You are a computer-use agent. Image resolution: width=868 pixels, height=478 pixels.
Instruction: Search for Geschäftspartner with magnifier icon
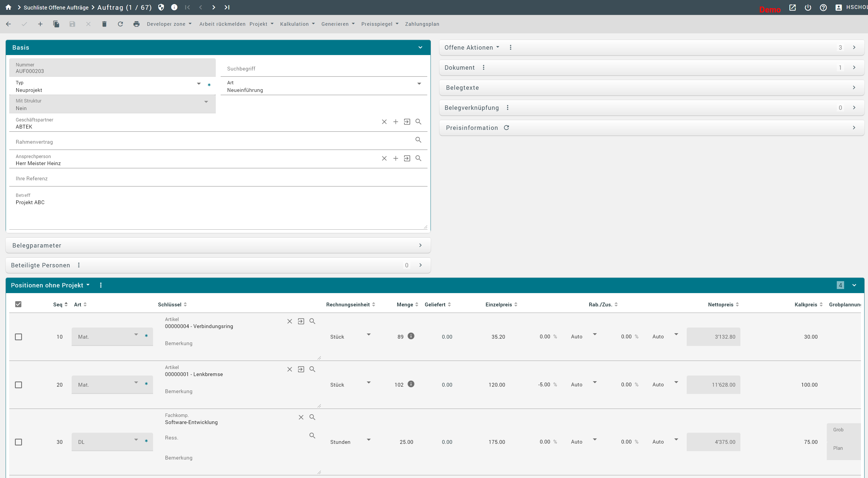click(x=418, y=122)
